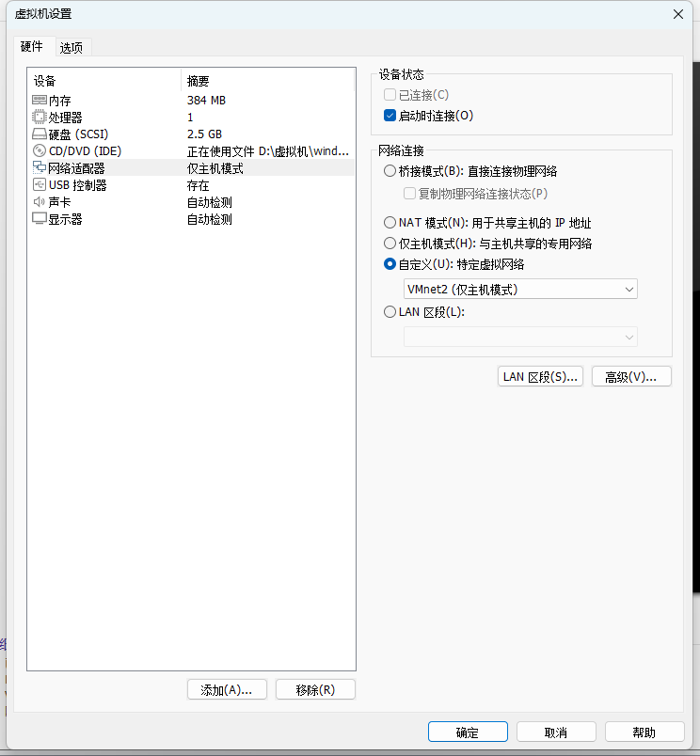Switch to the 选项 tab
Viewport: 700px width, 756px height.
point(72,47)
